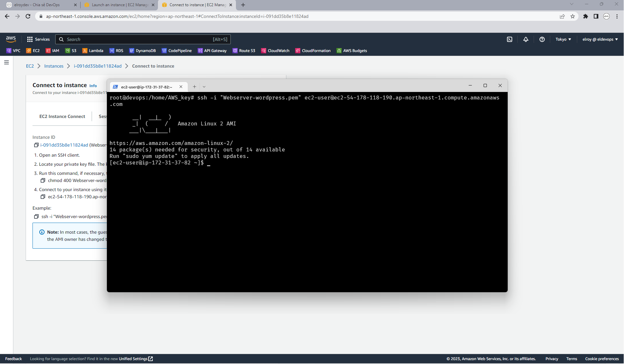The width and height of the screenshot is (624, 364).
Task: Reload the browser page
Action: (x=28, y=16)
